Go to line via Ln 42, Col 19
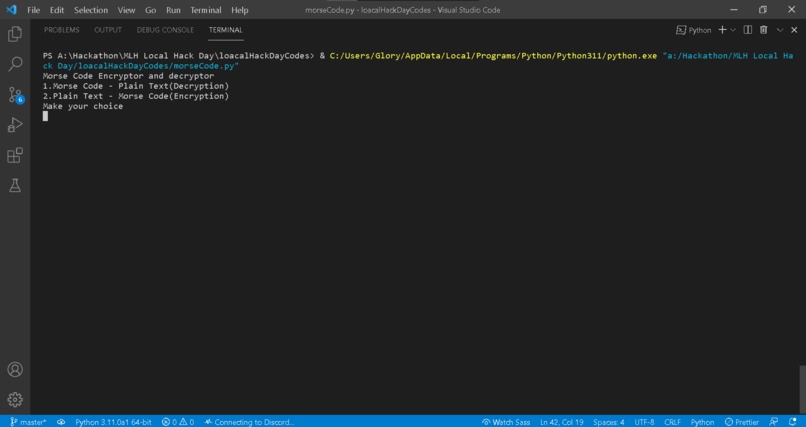The width and height of the screenshot is (806, 427). [x=562, y=422]
